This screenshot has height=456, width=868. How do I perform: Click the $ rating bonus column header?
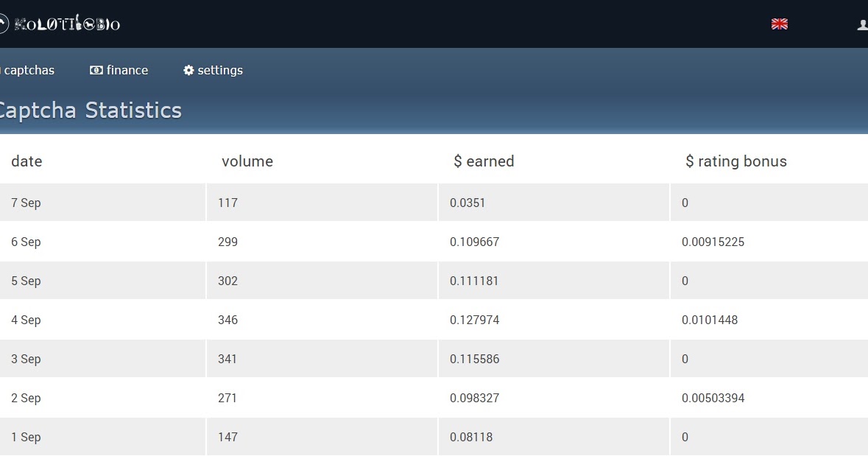pyautogui.click(x=735, y=161)
